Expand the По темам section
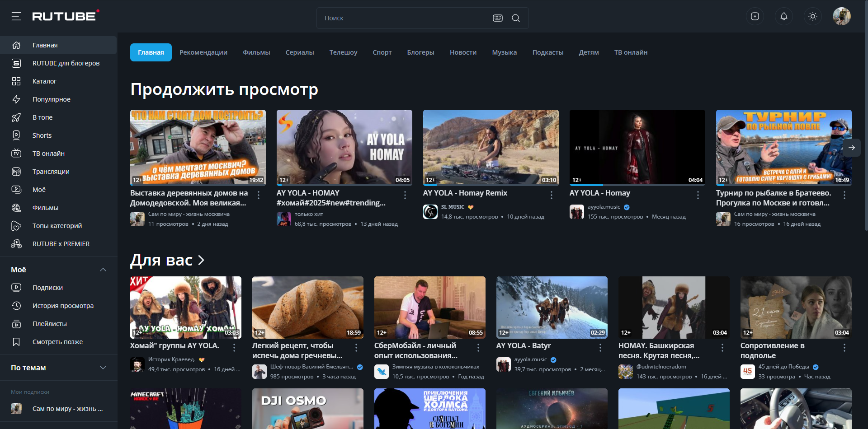The image size is (868, 429). (103, 368)
